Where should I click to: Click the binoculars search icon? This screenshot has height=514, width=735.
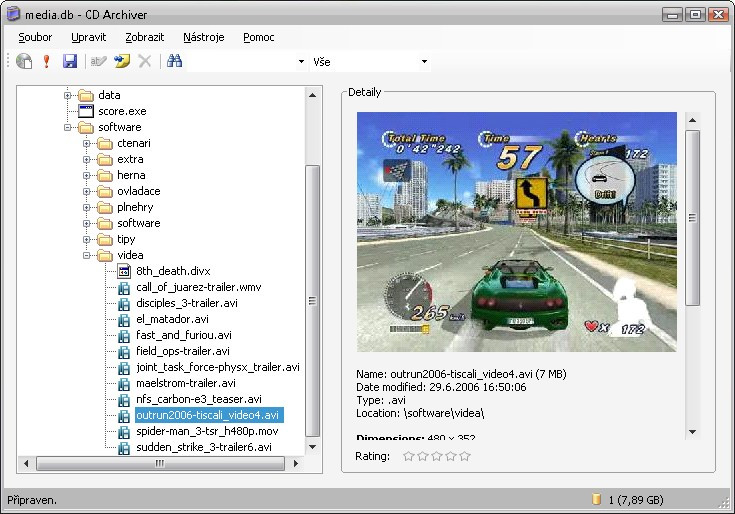[x=174, y=61]
